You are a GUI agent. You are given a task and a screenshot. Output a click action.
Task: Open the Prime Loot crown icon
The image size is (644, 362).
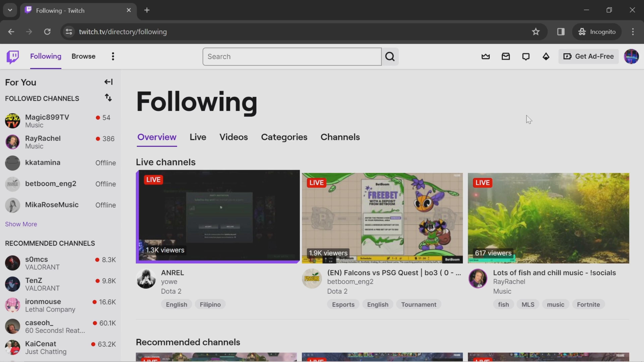pos(486,56)
